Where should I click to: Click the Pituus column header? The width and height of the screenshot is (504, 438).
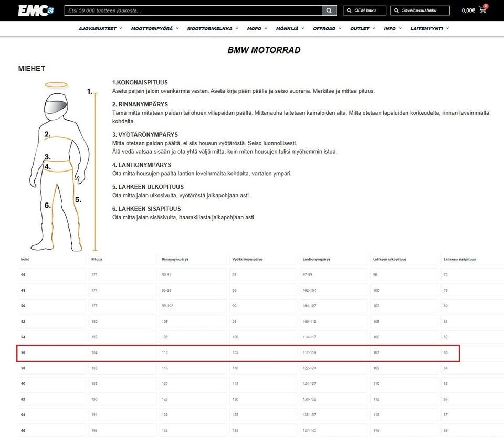[97, 259]
